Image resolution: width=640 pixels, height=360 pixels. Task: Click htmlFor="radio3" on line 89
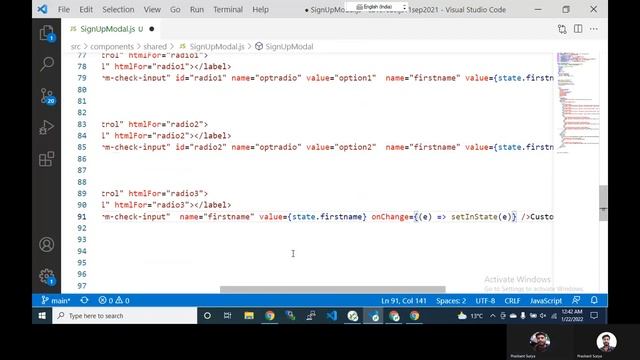(x=168, y=193)
